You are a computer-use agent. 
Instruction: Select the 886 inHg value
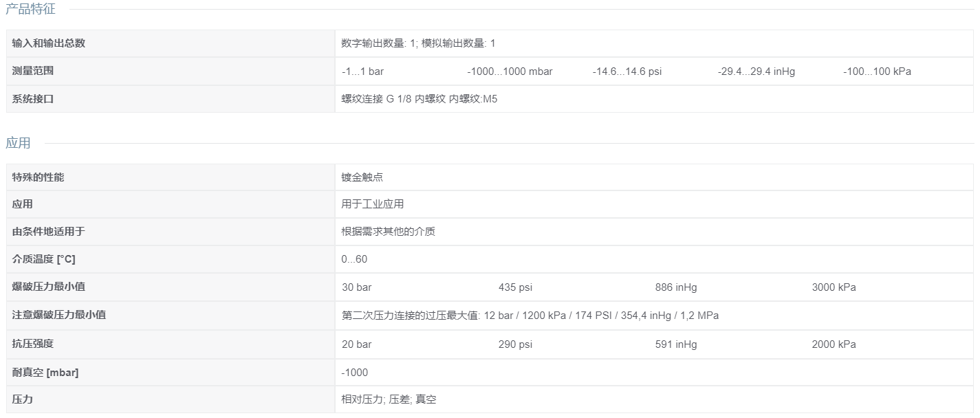tap(676, 287)
